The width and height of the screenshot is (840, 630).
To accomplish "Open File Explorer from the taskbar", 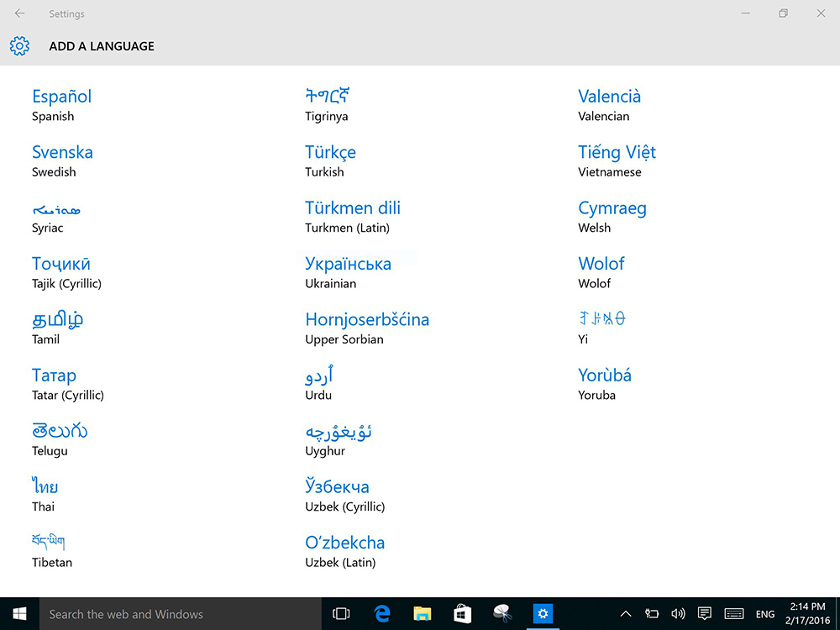I will point(423,614).
